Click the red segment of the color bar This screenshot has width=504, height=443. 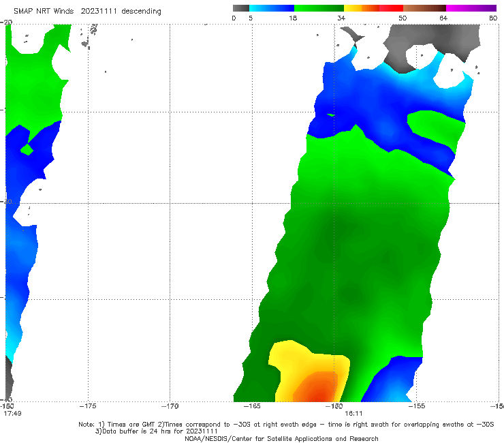[391, 8]
